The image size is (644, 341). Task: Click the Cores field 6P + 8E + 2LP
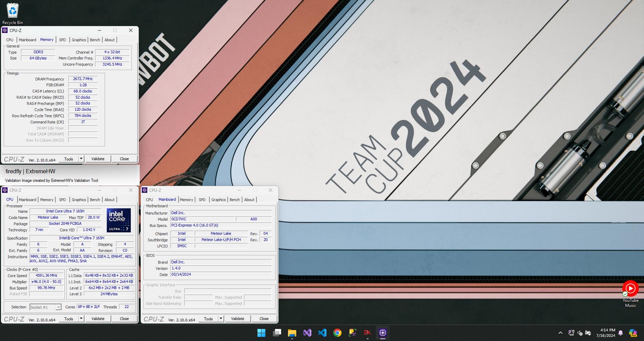(89, 307)
